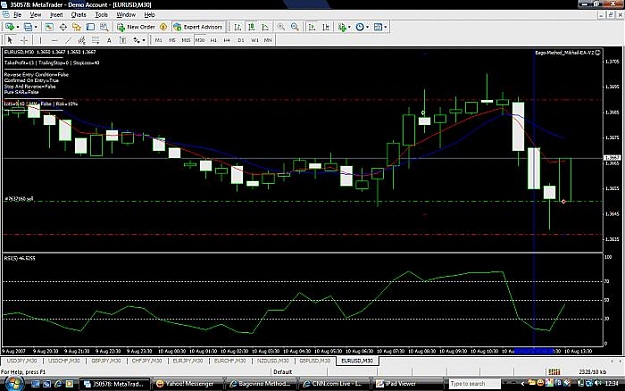Switch to bar chart display
The width and height of the screenshot is (625, 391).
(237, 27)
